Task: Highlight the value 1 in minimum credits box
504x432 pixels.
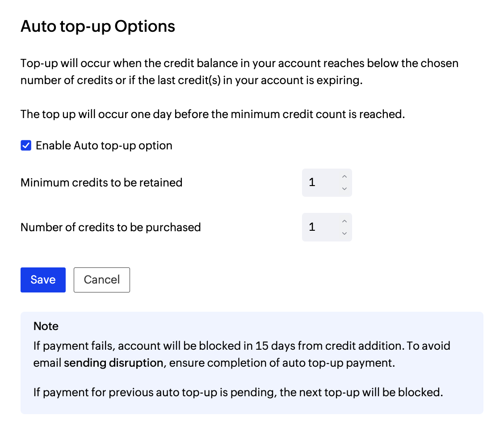Action: pyautogui.click(x=312, y=182)
